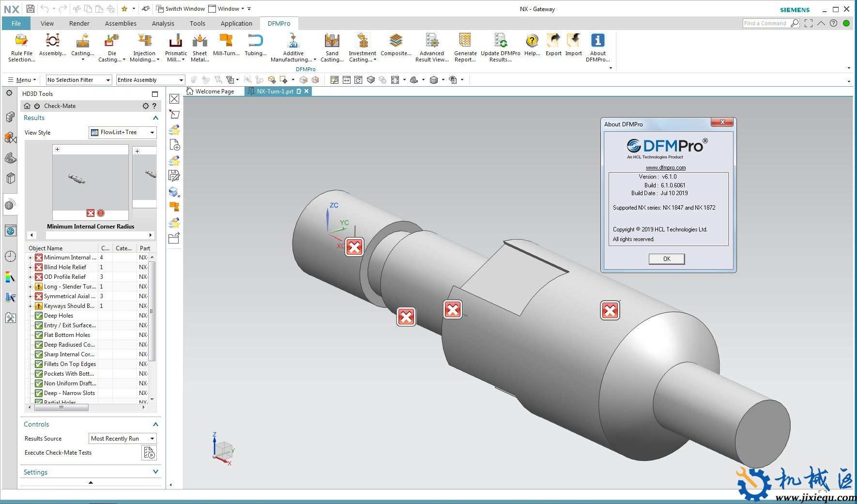The height and width of the screenshot is (504, 857).
Task: Run Execute Check-Mate Tests icon
Action: [x=149, y=453]
